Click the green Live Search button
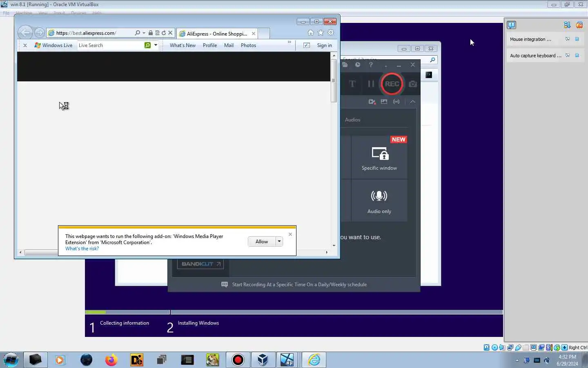The width and height of the screenshot is (588, 368). [x=148, y=45]
